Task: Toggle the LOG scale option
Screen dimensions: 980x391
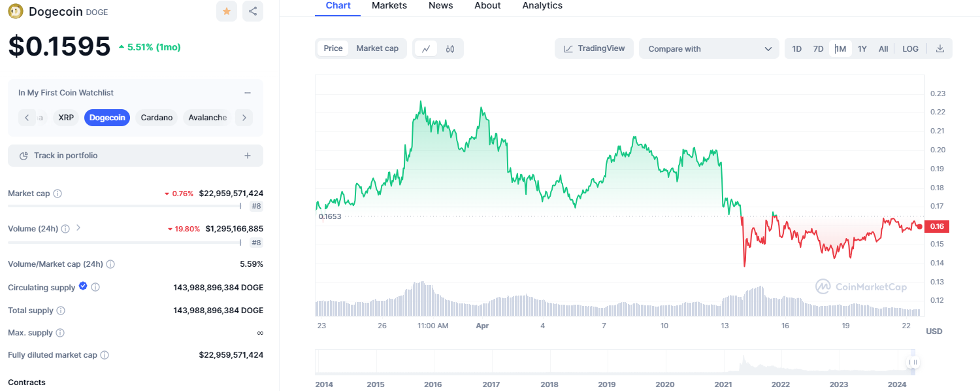Action: click(910, 49)
